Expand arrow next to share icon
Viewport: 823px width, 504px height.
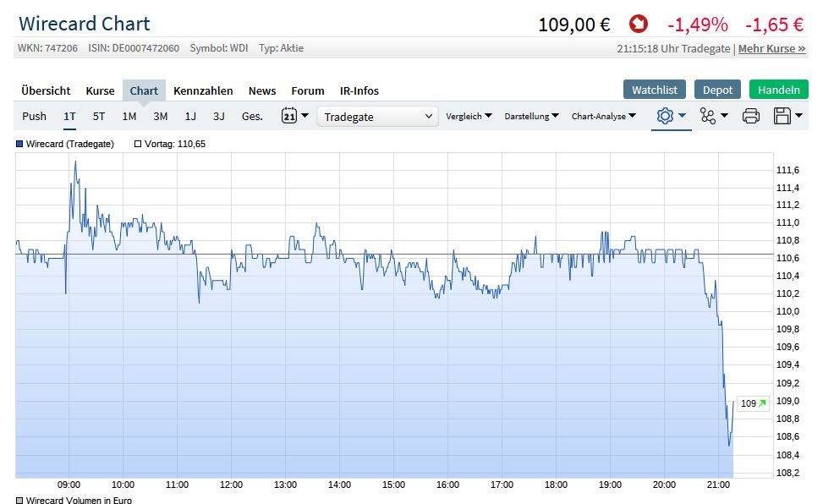(x=725, y=116)
